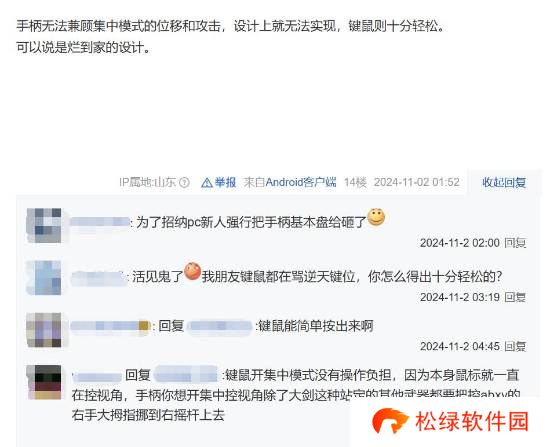Image resolution: width=550 pixels, height=447 pixels.
Task: Open the fourth reply's dark avatar
Action: (x=44, y=382)
